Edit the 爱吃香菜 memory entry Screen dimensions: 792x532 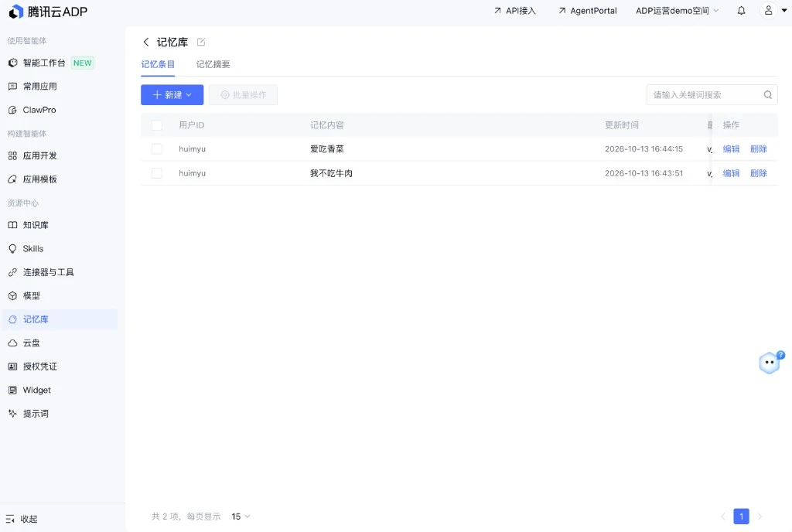[x=731, y=149]
